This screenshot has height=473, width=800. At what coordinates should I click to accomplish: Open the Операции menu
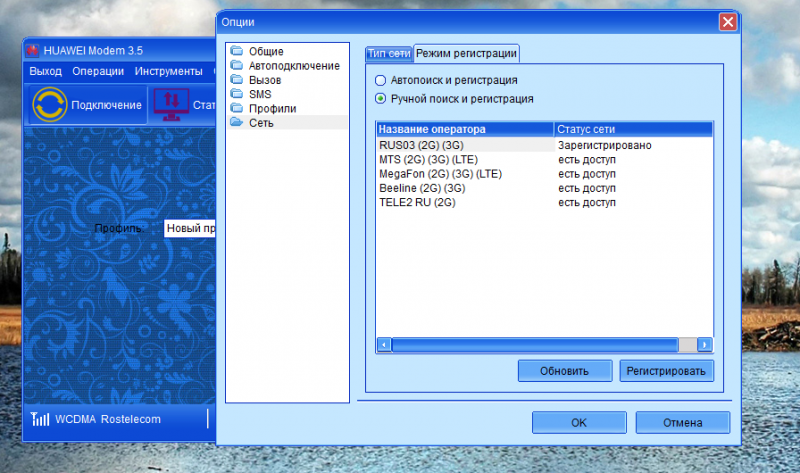tap(98, 71)
